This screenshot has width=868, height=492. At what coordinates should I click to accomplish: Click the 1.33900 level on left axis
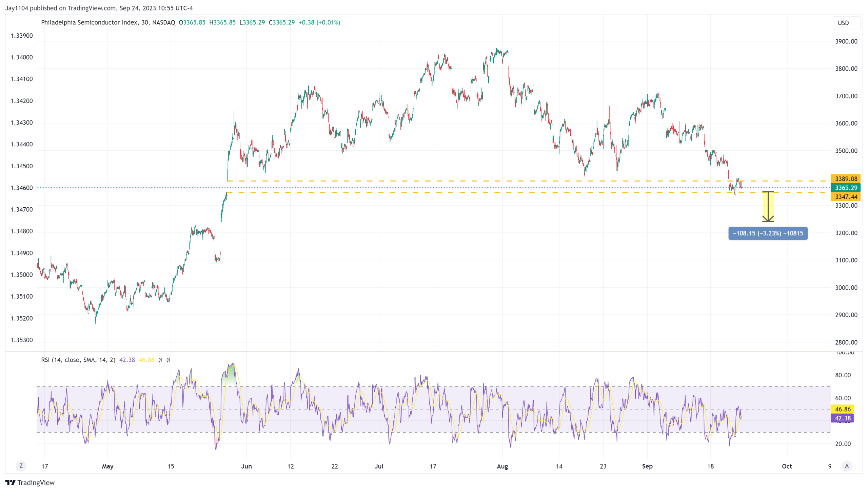tap(22, 36)
